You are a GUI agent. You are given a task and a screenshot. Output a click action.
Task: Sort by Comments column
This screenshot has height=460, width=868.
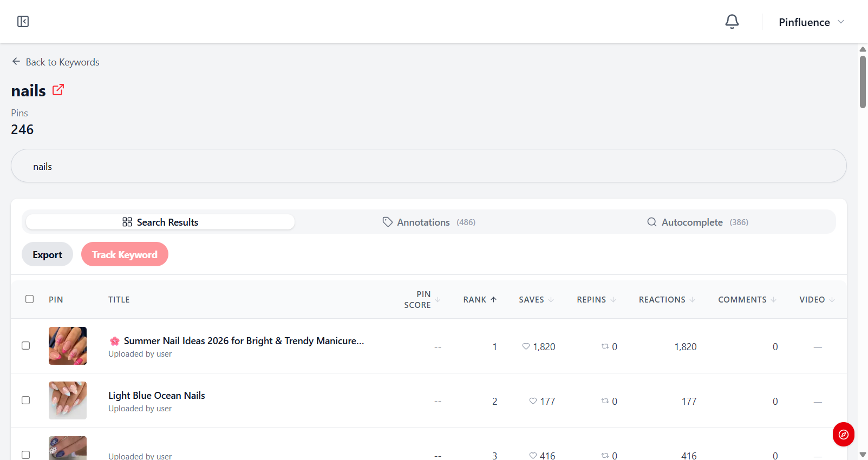click(x=747, y=299)
